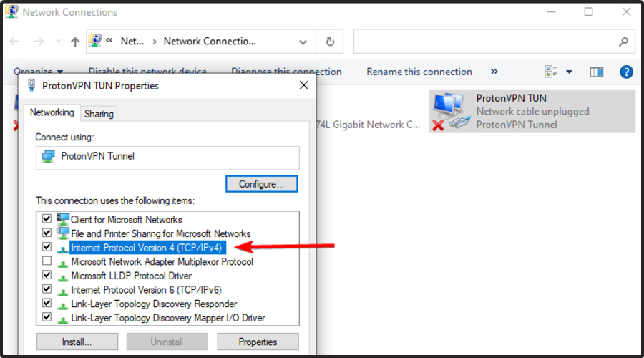This screenshot has height=358, width=644.
Task: Enable Microsoft Network Adapter Multiplexor Protocol checkbox
Action: pos(47,262)
